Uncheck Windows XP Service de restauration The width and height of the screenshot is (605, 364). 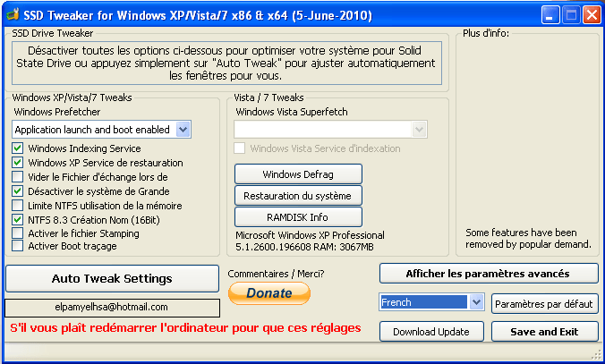pyautogui.click(x=17, y=163)
